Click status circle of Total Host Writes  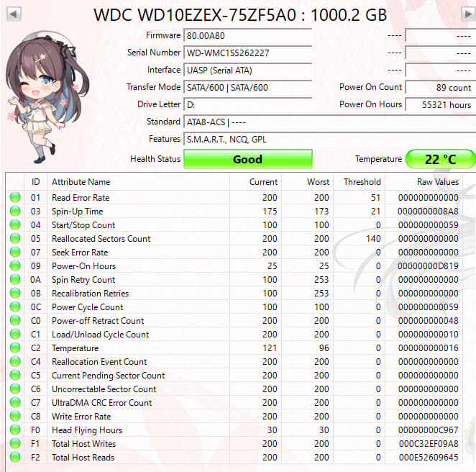[x=15, y=443]
